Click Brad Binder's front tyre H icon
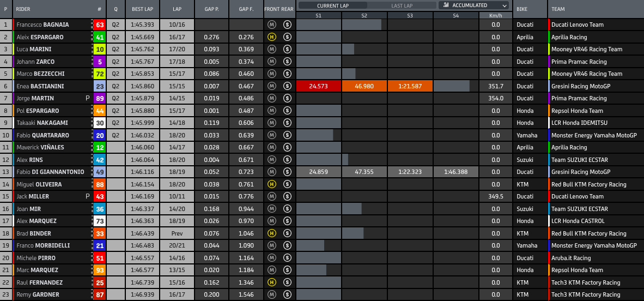The width and height of the screenshot is (644, 301). pyautogui.click(x=271, y=233)
